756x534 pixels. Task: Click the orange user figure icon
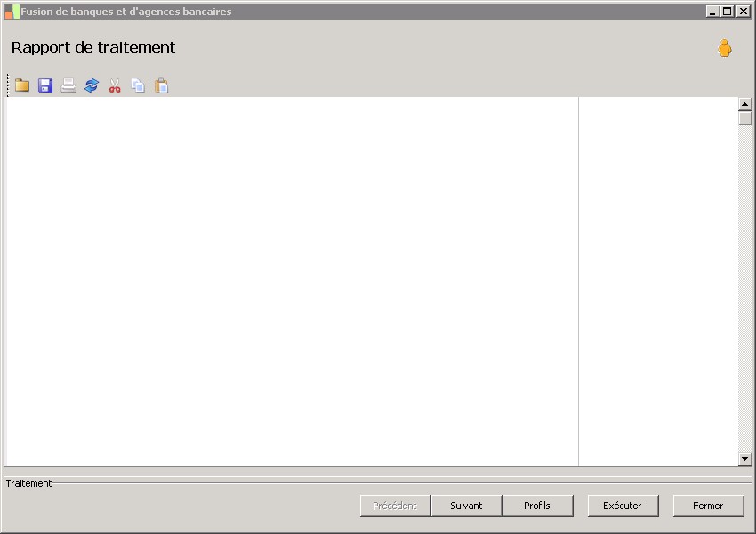coord(724,48)
